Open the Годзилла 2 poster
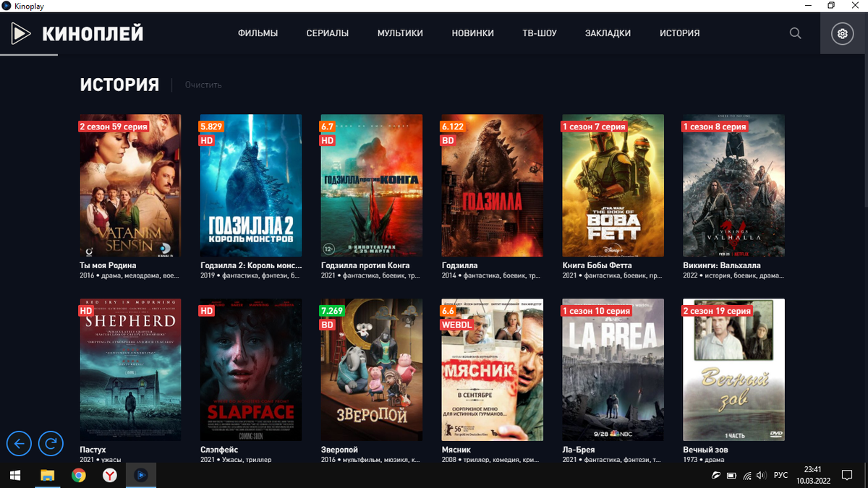 click(x=251, y=185)
